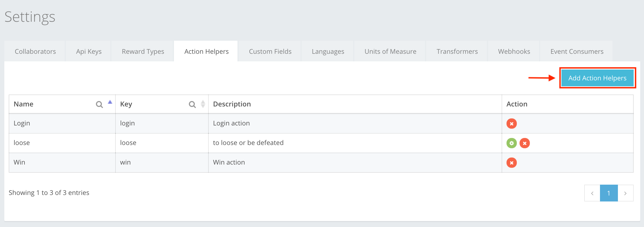This screenshot has height=227, width=644.
Task: Open the Api Keys tab
Action: [x=89, y=51]
